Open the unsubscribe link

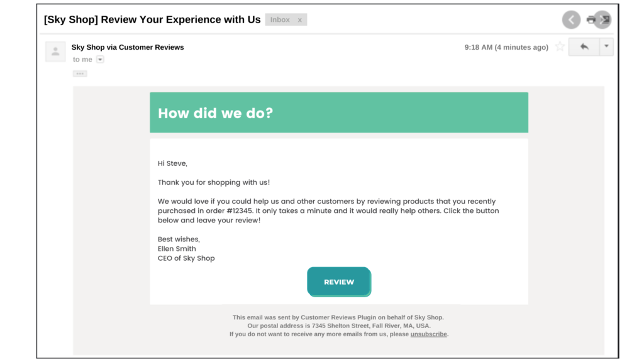click(x=428, y=334)
